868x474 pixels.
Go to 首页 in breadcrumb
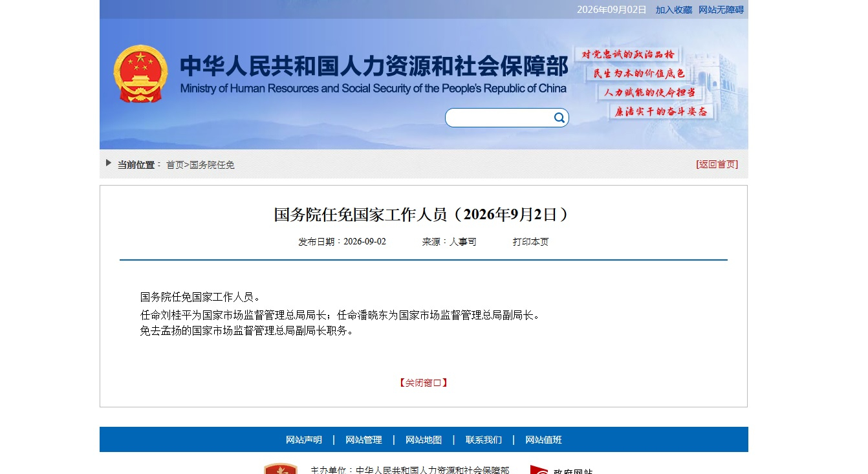[175, 165]
